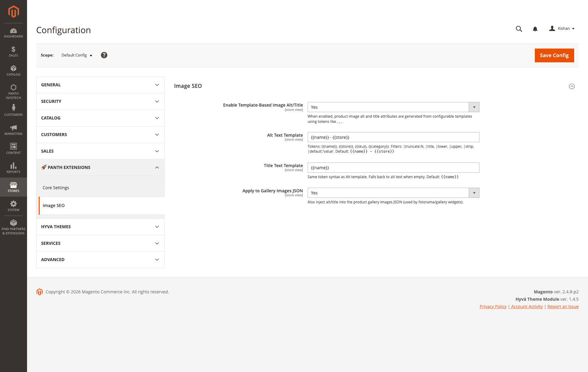Click the Save Config button
This screenshot has height=372, width=588.
click(x=554, y=55)
